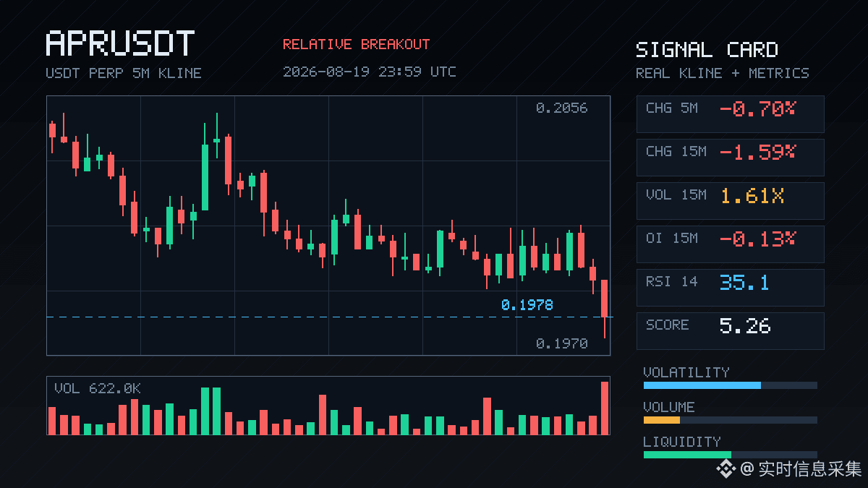The image size is (868, 488).
Task: Click the 35.1 RSI value
Action: (x=744, y=283)
